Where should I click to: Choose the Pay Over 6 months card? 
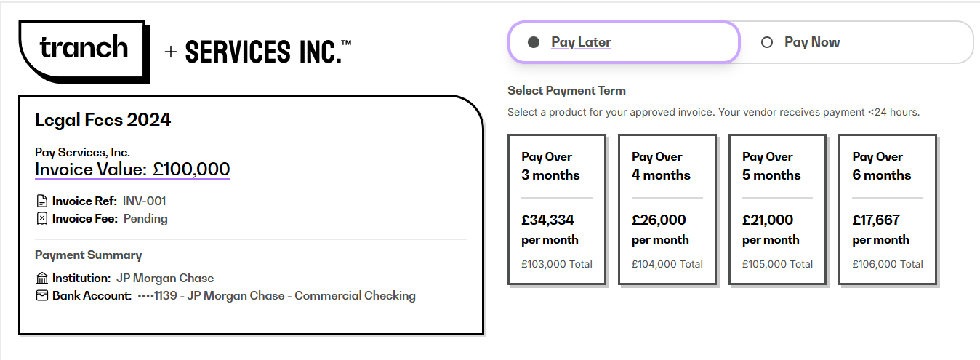[888, 209]
